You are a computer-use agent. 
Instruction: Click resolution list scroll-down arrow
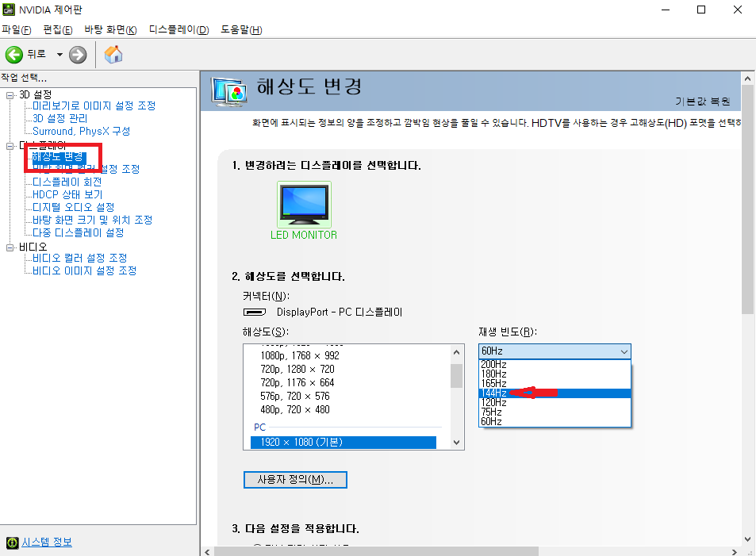(x=457, y=443)
